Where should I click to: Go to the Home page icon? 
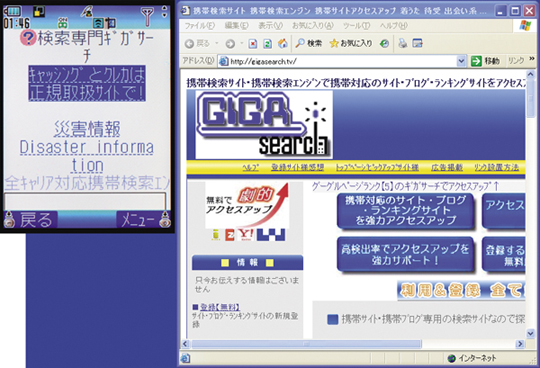point(282,43)
